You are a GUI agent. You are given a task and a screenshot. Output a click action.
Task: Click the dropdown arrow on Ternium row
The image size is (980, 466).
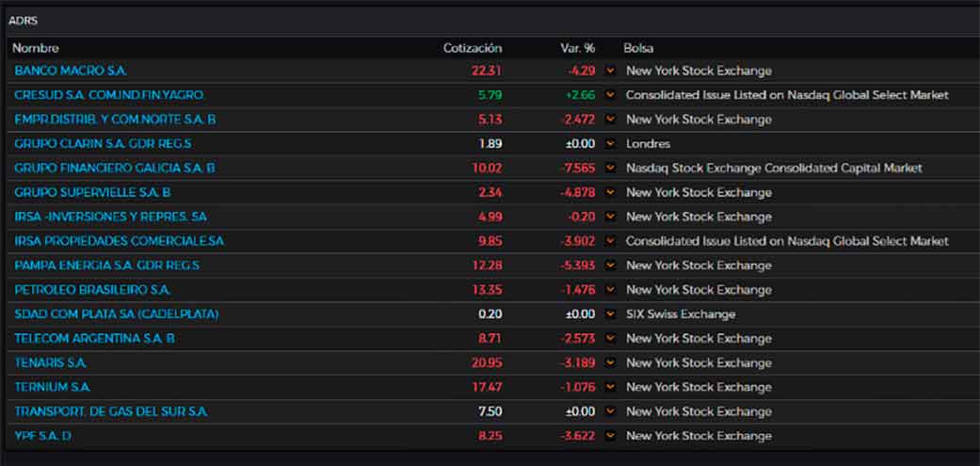point(611,387)
